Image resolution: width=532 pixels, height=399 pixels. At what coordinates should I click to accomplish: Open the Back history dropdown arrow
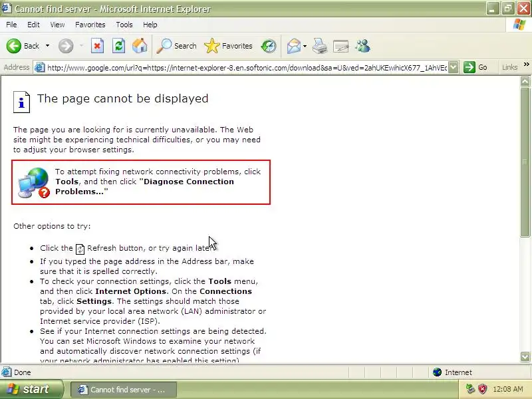click(x=47, y=46)
